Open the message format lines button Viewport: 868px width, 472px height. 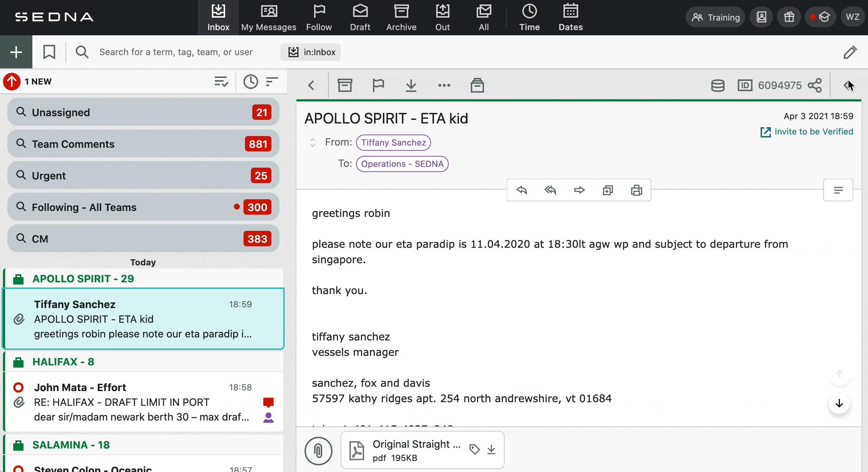[x=838, y=190]
